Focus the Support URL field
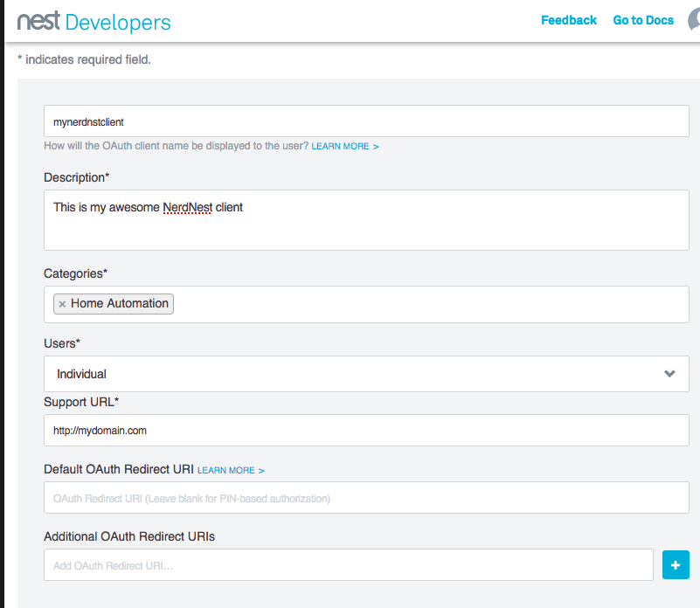This screenshot has width=700, height=608. coord(366,431)
